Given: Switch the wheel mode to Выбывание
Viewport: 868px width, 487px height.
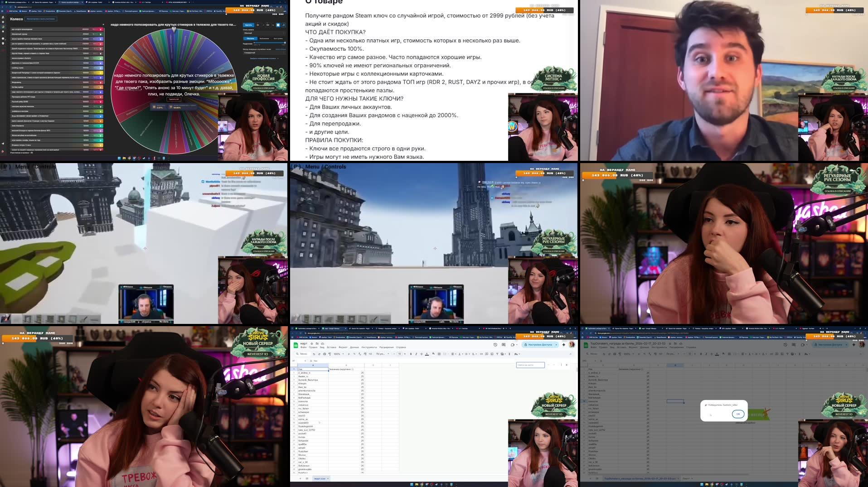Looking at the screenshot, I should pyautogui.click(x=264, y=39).
